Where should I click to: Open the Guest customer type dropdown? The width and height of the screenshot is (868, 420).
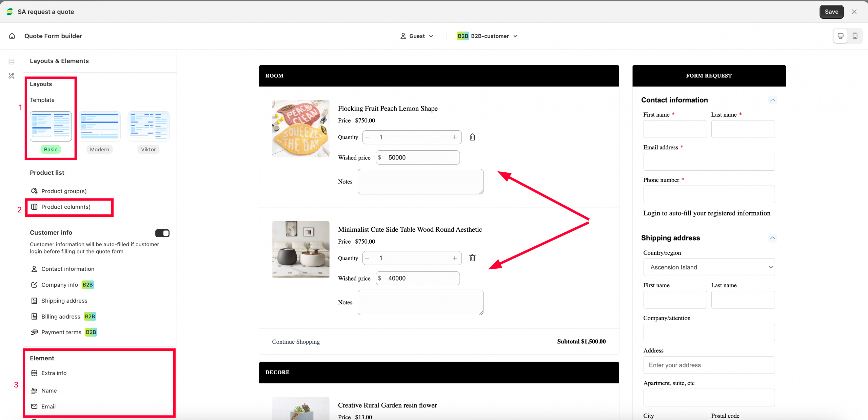(417, 36)
